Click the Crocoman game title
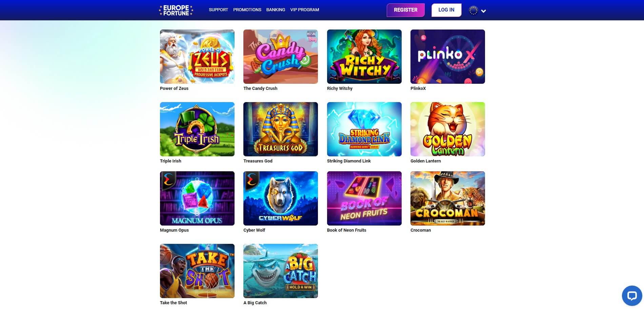Image resolution: width=644 pixels, height=311 pixels. click(x=421, y=230)
